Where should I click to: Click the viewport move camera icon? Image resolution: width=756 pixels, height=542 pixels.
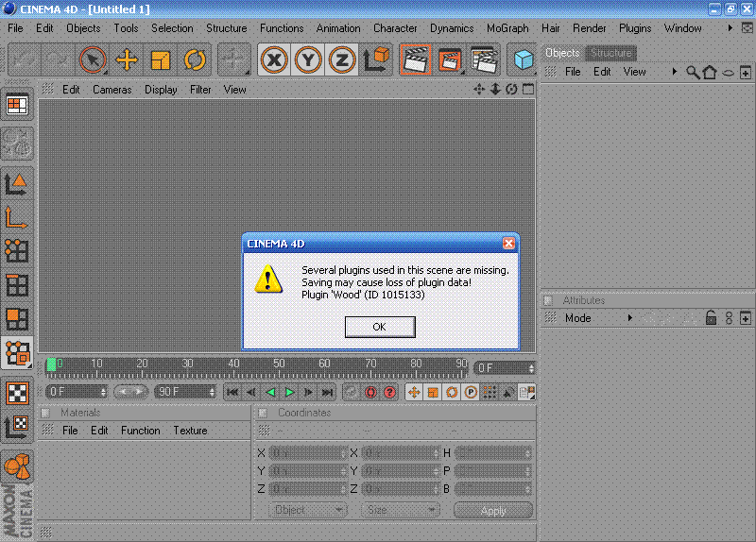pyautogui.click(x=479, y=89)
